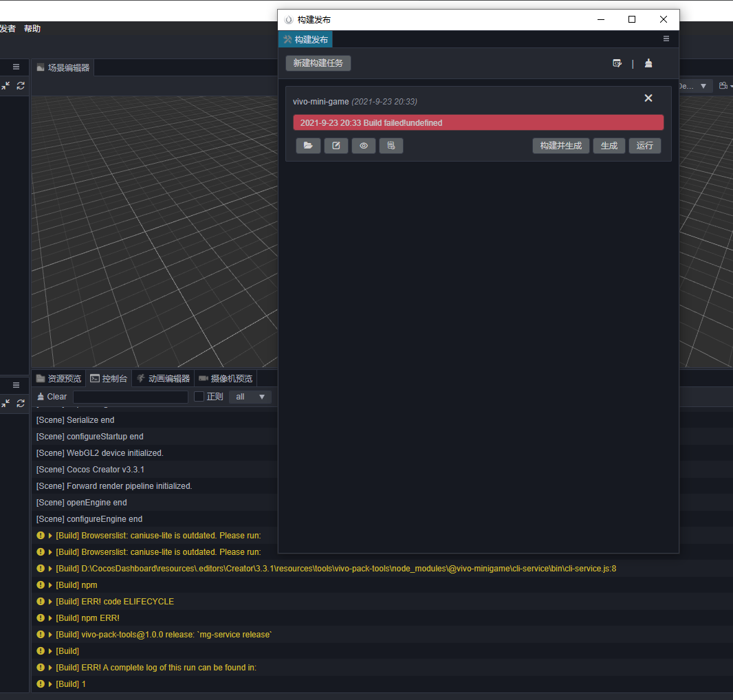Viewport: 733px width, 700px height.
Task: Click warning icon beside '[Build] 1'
Action: pyautogui.click(x=41, y=684)
